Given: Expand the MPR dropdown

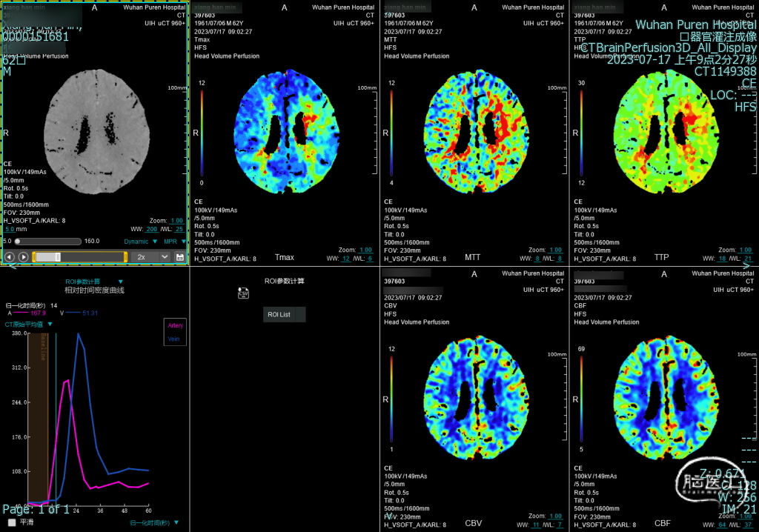Looking at the screenshot, I should 174,241.
